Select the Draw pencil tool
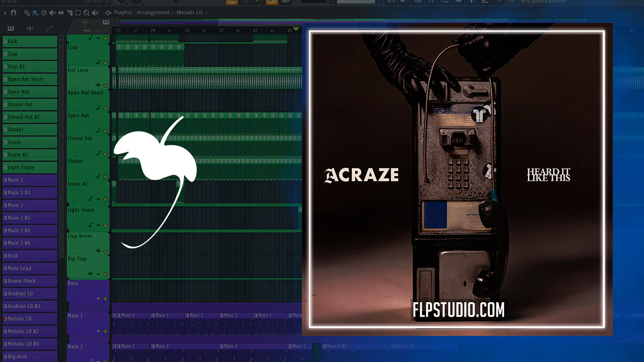The image size is (644, 362). (x=27, y=13)
